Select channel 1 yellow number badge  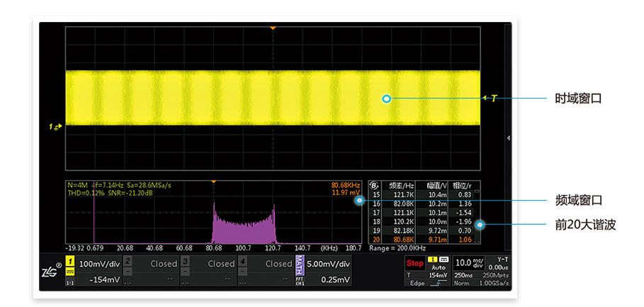pyautogui.click(x=70, y=261)
